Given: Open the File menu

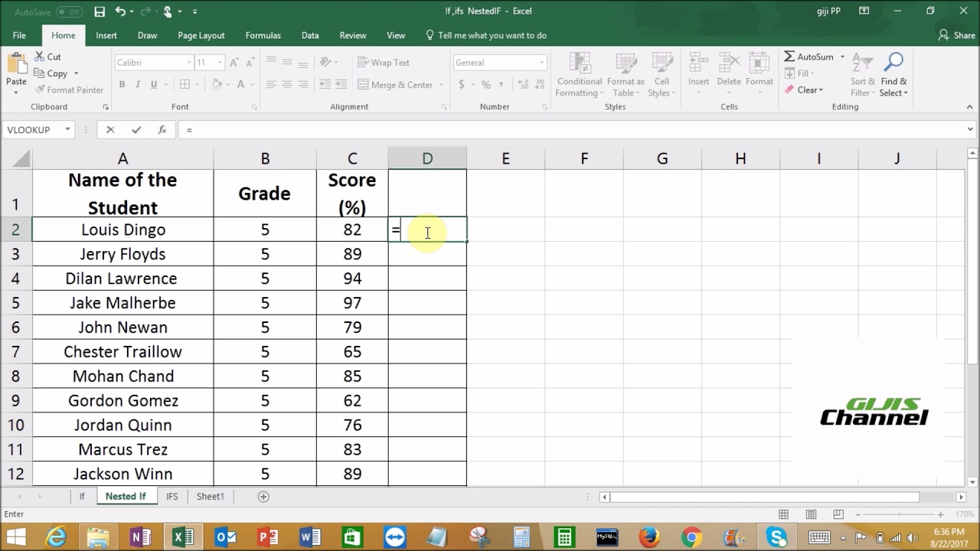Looking at the screenshot, I should (x=19, y=35).
